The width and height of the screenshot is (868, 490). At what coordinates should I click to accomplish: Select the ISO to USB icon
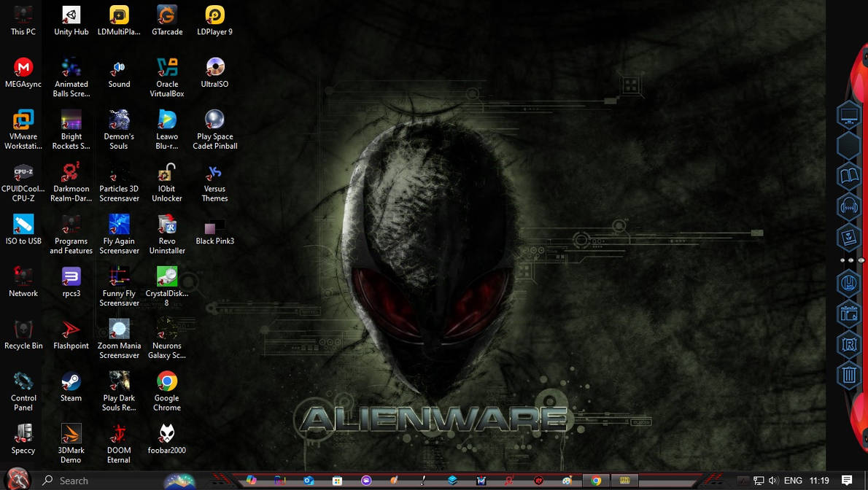pyautogui.click(x=23, y=230)
